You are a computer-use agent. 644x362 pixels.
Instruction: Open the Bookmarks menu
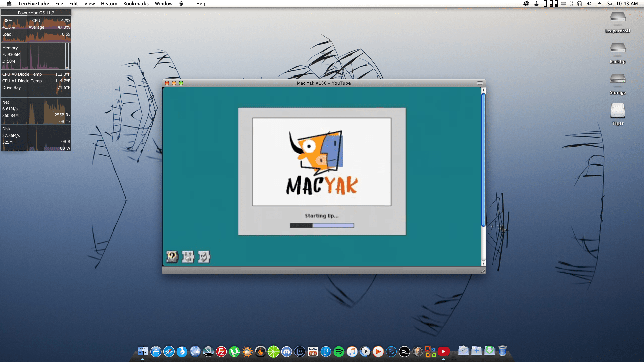pyautogui.click(x=136, y=4)
